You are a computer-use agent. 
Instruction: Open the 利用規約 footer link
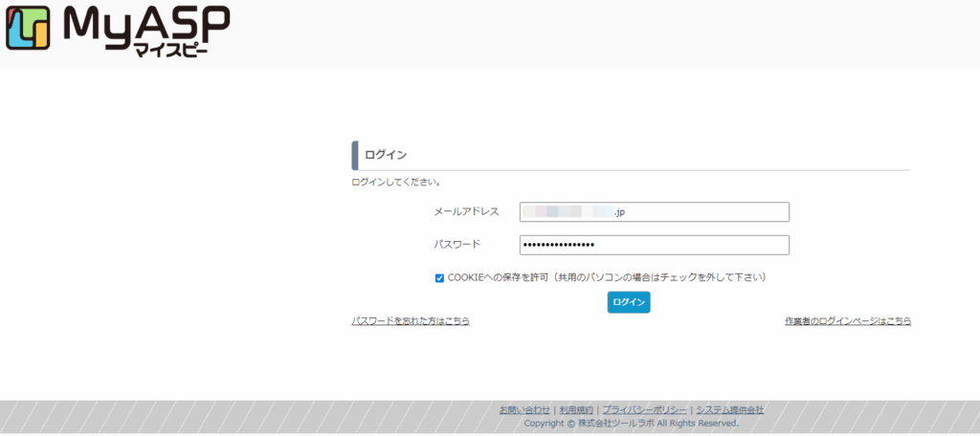coord(576,410)
